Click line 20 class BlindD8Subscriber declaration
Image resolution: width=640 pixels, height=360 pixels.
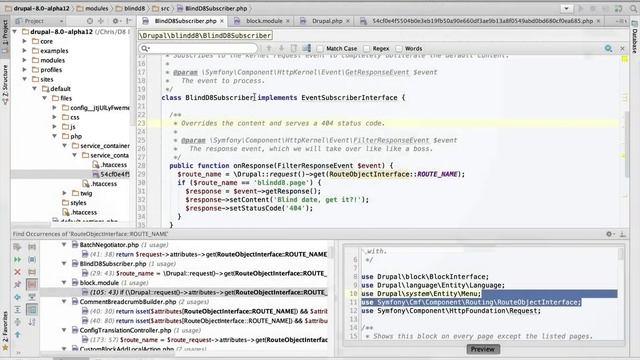tap(283, 98)
